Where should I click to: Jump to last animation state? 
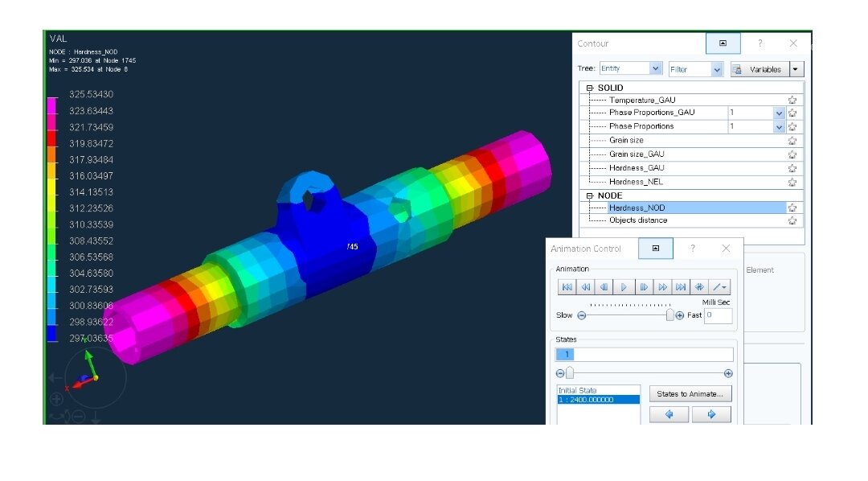click(x=681, y=287)
